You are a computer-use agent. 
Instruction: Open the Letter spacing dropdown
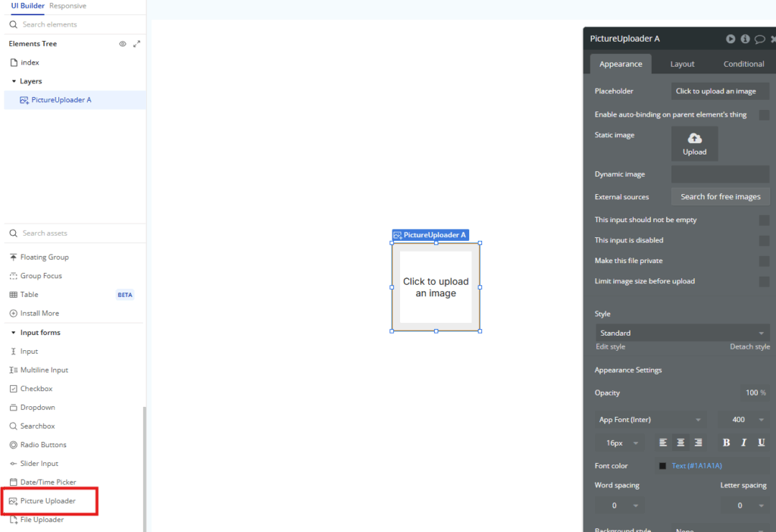coord(745,505)
